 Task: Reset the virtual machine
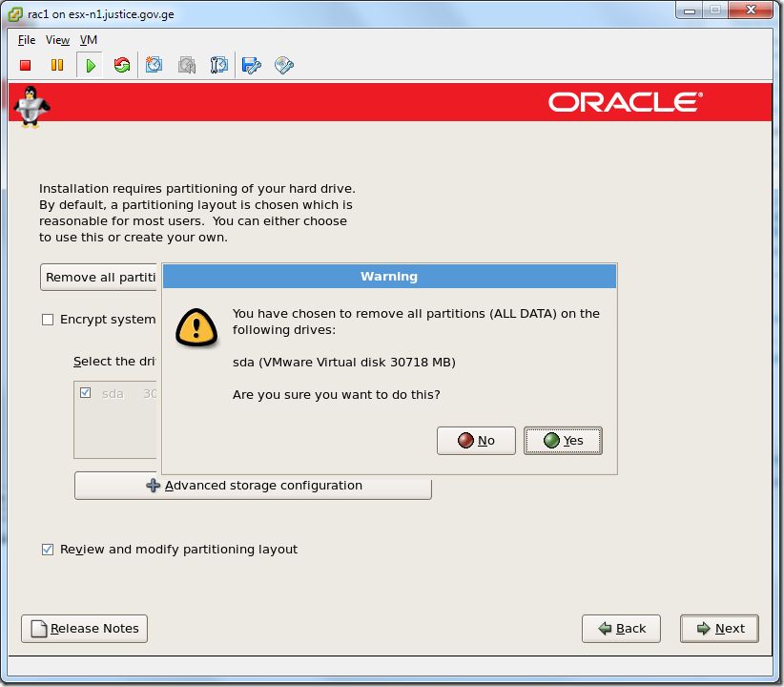(x=121, y=65)
